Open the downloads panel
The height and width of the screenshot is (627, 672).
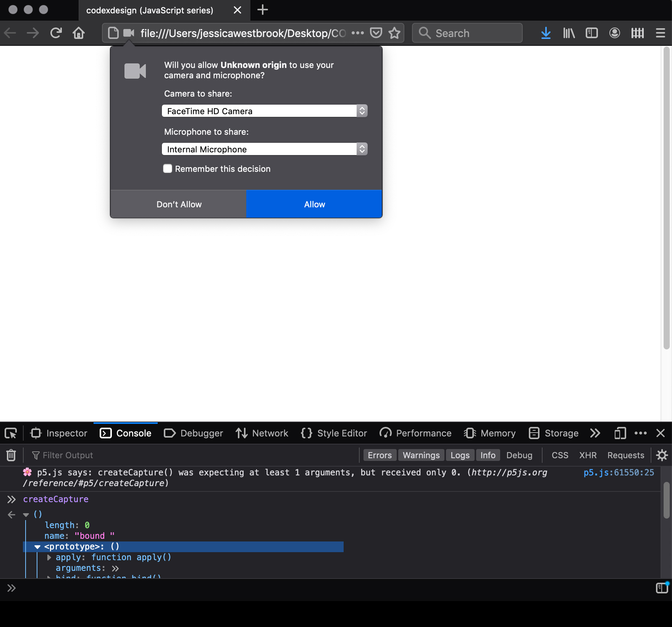[546, 33]
